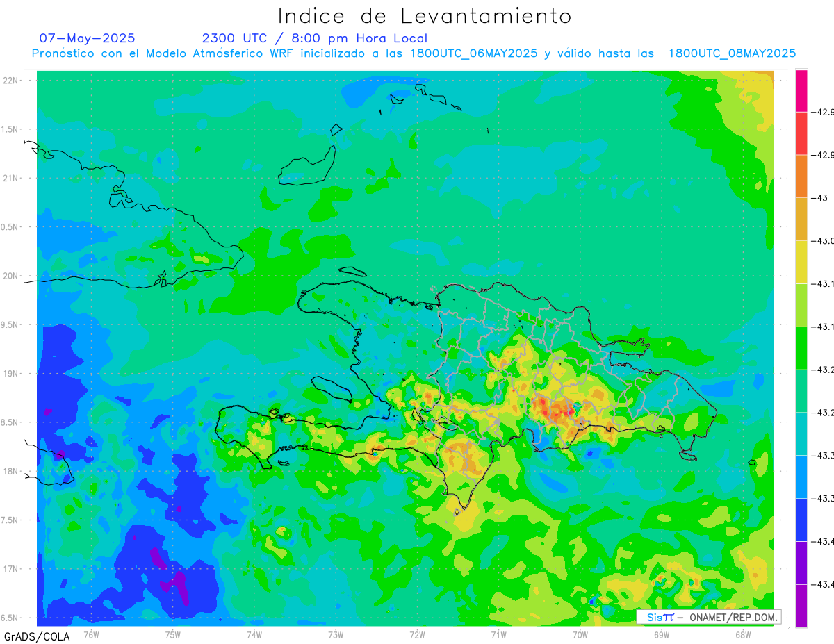Click the 'Indice de Levantamiento' title
Viewport: 834px width, 644px height.
(x=425, y=16)
